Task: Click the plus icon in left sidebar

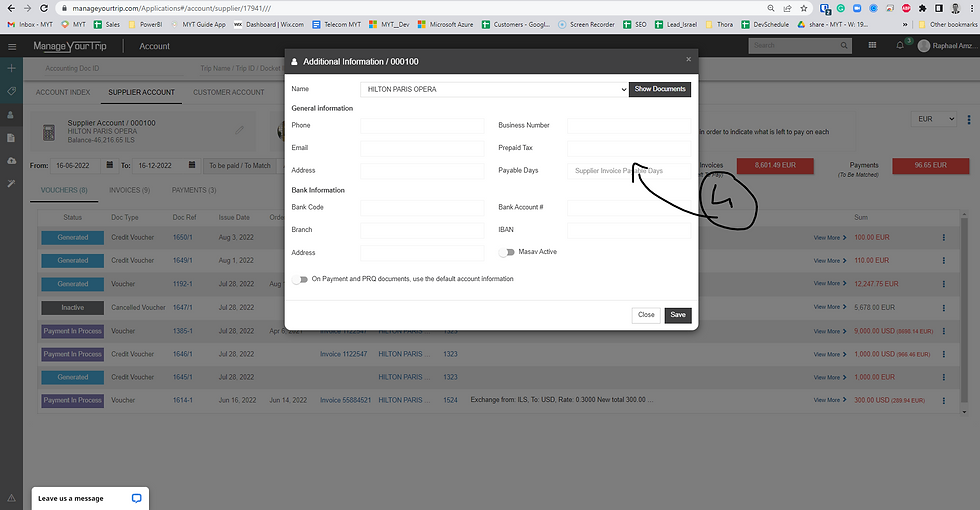Action: tap(11, 68)
